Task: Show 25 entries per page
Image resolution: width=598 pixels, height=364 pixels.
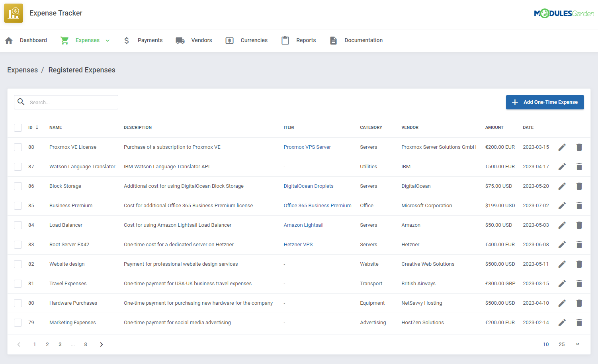Action: [561, 345]
